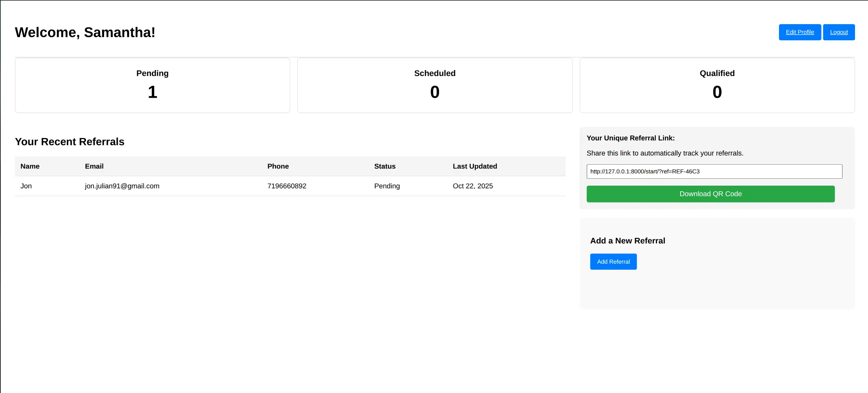Click the Your Recent Referrals heading
The width and height of the screenshot is (868, 393).
tap(69, 142)
